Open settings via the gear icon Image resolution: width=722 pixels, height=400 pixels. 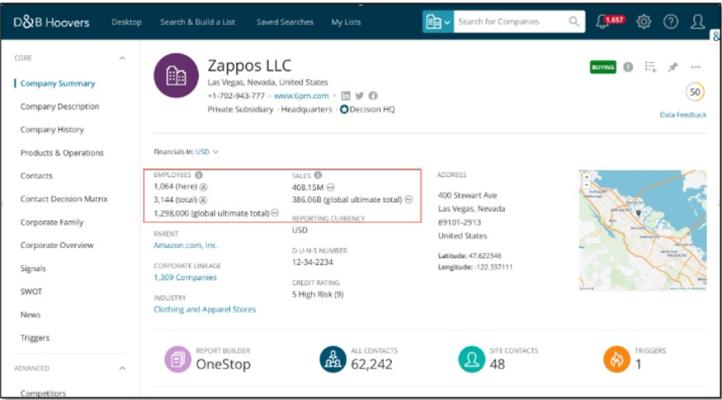643,21
